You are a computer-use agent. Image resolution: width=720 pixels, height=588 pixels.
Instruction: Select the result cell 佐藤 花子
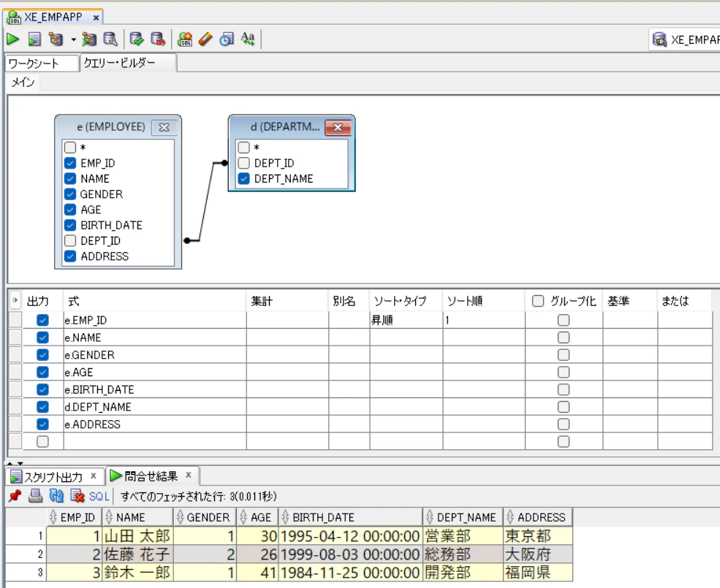[137, 554]
